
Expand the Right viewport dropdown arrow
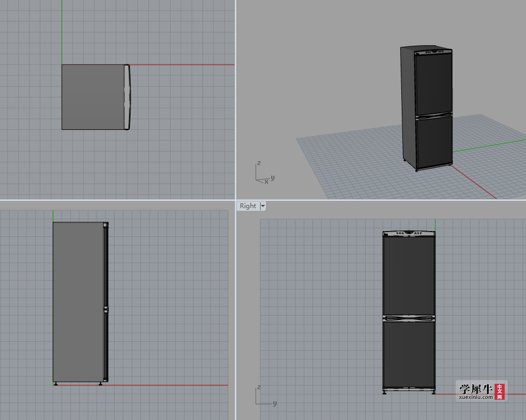point(263,206)
